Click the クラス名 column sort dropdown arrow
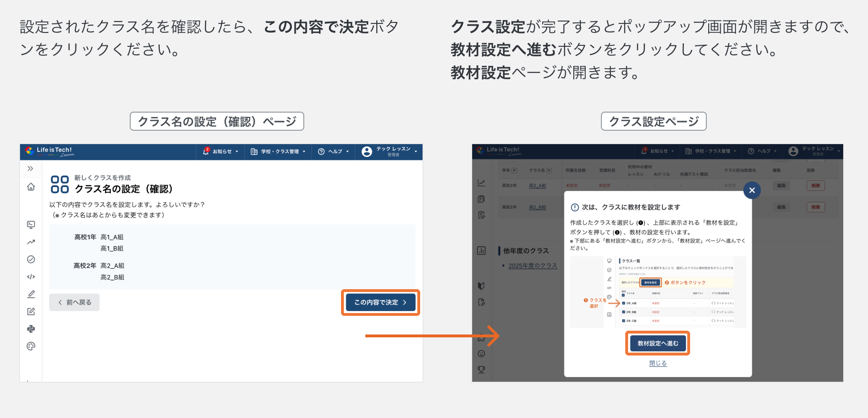The height and width of the screenshot is (418, 868). click(x=549, y=170)
